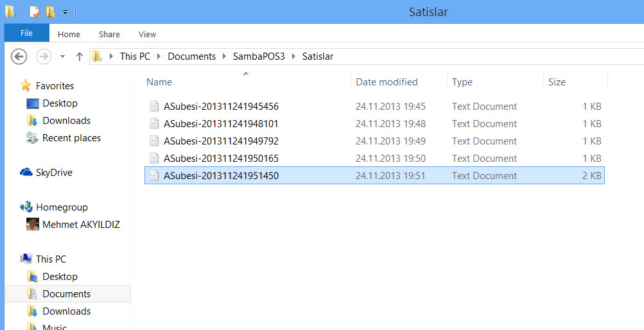Click the Back navigation arrow

[x=19, y=56]
